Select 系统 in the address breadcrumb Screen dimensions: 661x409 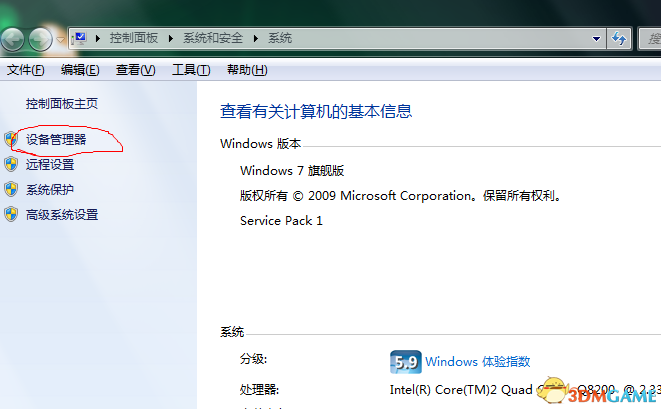[x=280, y=38]
